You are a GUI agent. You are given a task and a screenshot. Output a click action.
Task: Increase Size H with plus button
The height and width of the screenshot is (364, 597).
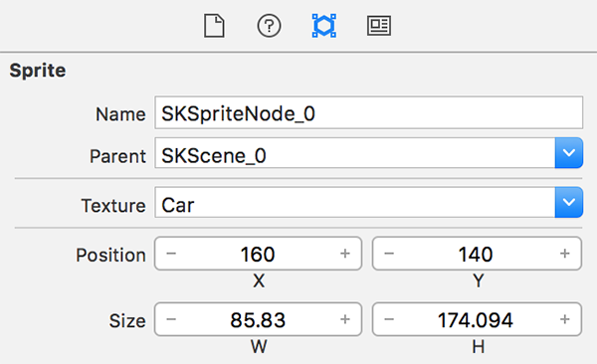(x=564, y=319)
